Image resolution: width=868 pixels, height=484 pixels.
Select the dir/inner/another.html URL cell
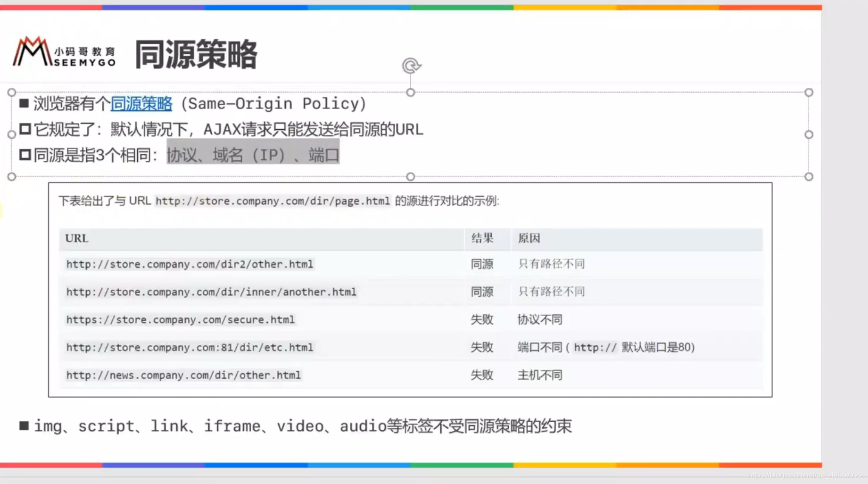pyautogui.click(x=211, y=292)
